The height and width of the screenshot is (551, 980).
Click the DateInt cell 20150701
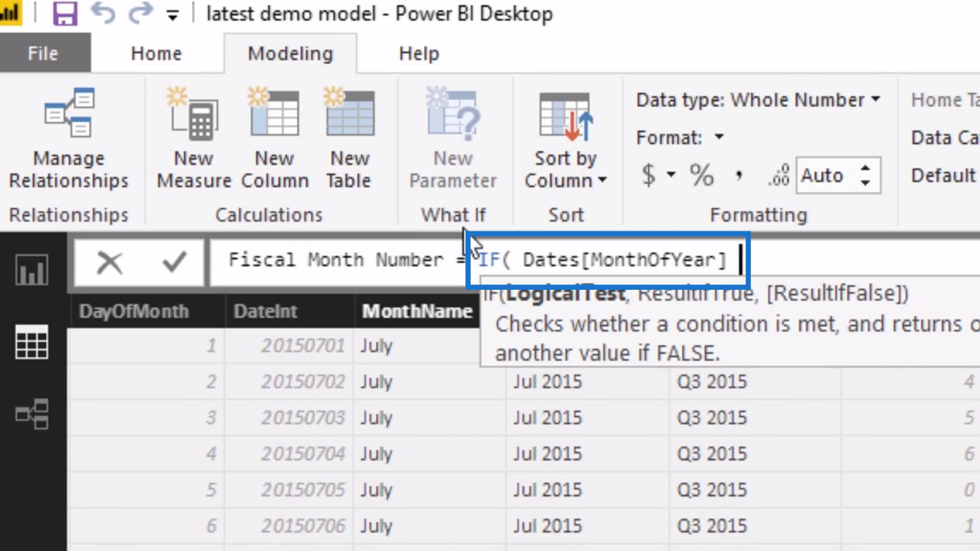click(289, 346)
